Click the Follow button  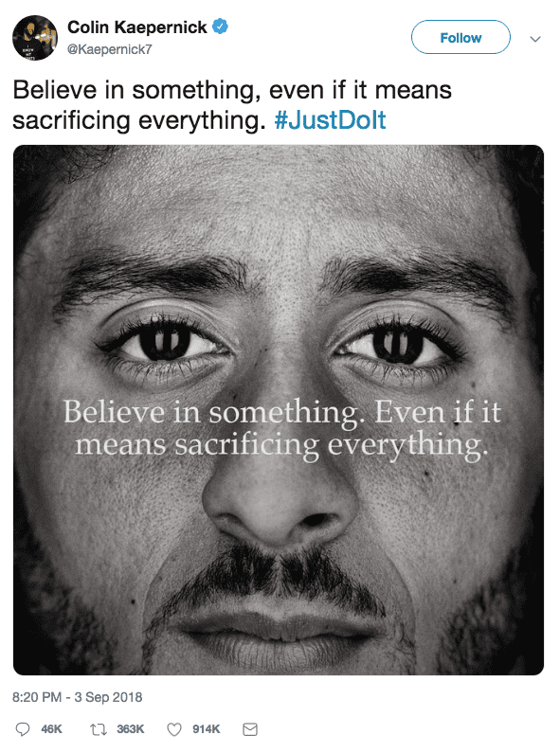coord(461,37)
